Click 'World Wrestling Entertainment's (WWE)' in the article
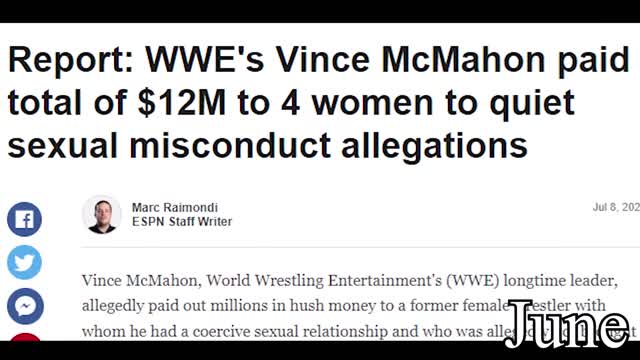Screen dimensions: 640x360 coord(353,281)
